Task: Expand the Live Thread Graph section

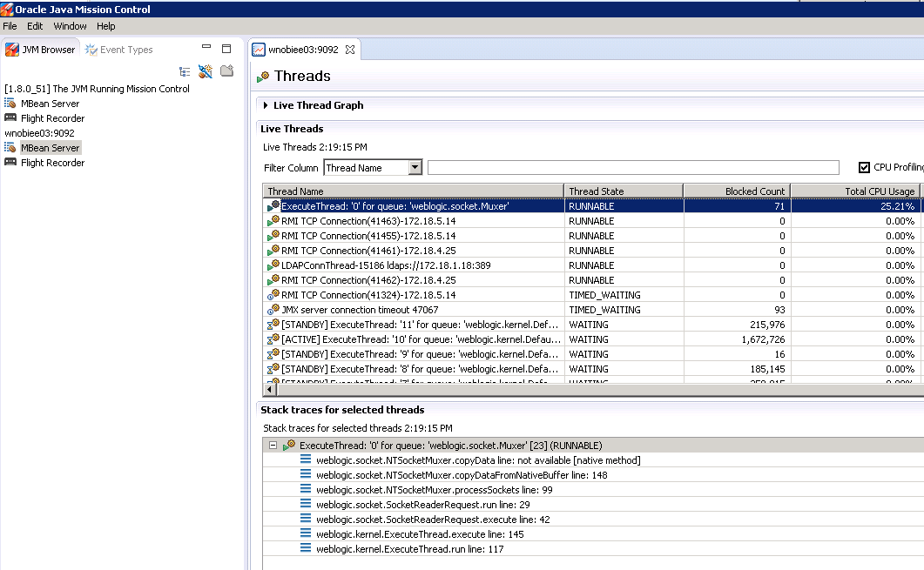Action: [266, 105]
